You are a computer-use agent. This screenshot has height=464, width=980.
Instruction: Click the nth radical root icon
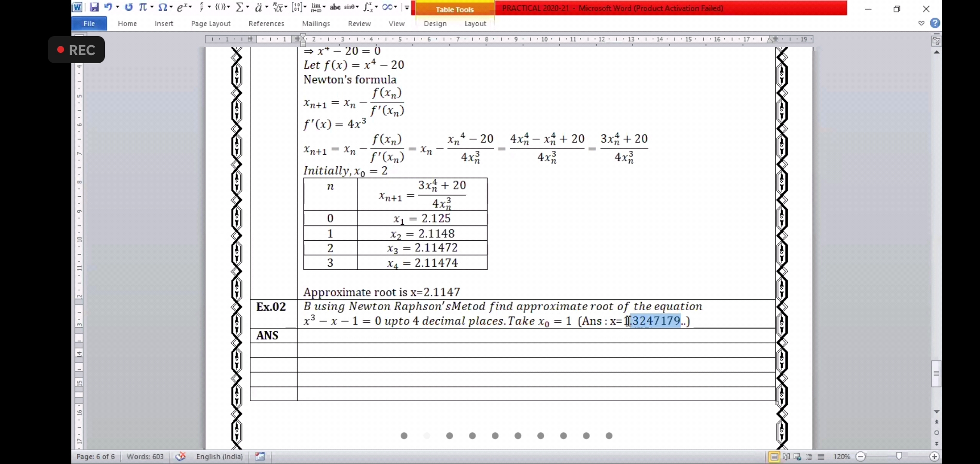coord(278,7)
